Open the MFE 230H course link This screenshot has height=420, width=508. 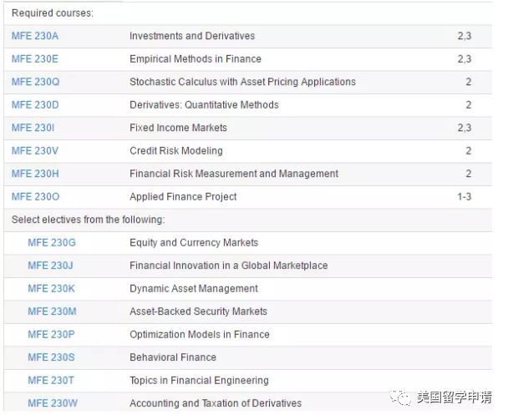click(35, 174)
